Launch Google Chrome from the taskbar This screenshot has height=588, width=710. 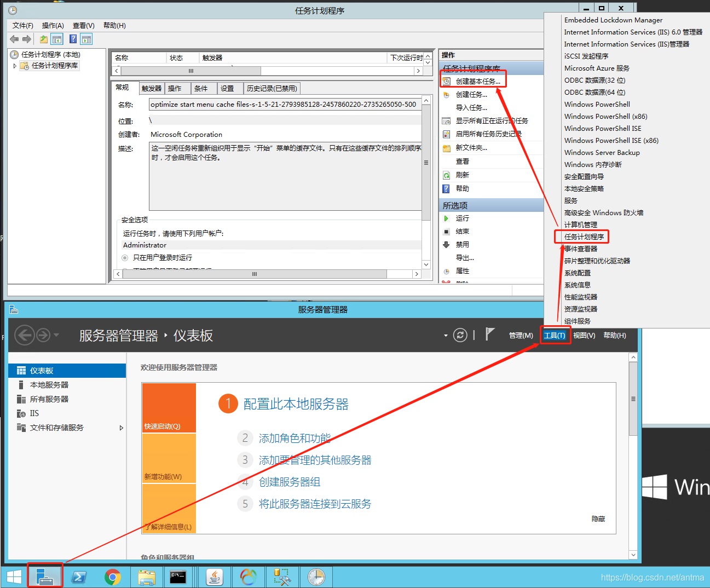[113, 577]
